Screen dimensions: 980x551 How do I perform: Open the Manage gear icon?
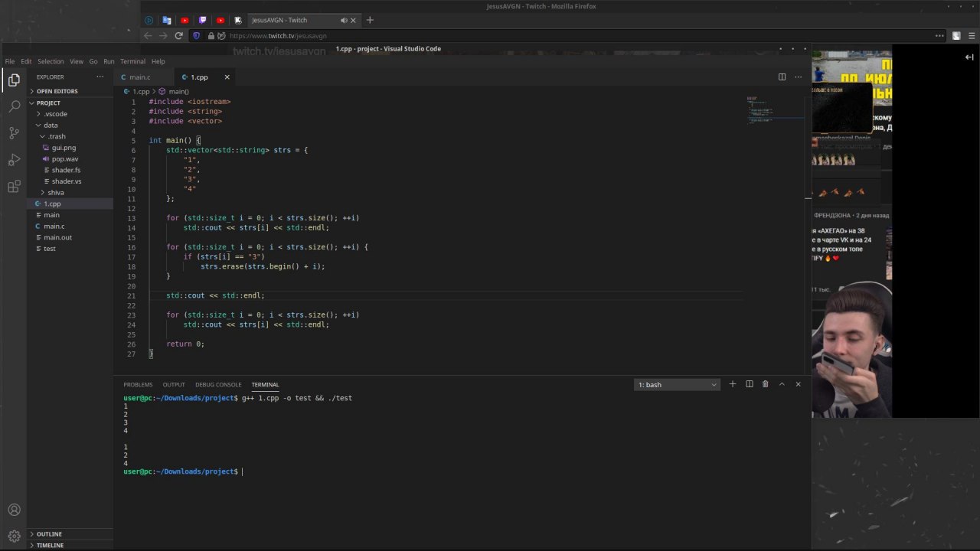point(14,536)
